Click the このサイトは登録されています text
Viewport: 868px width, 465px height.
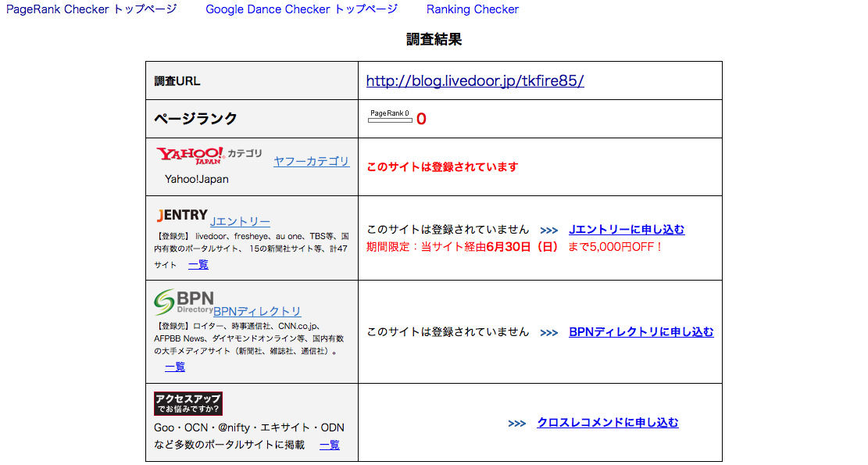coord(442,166)
